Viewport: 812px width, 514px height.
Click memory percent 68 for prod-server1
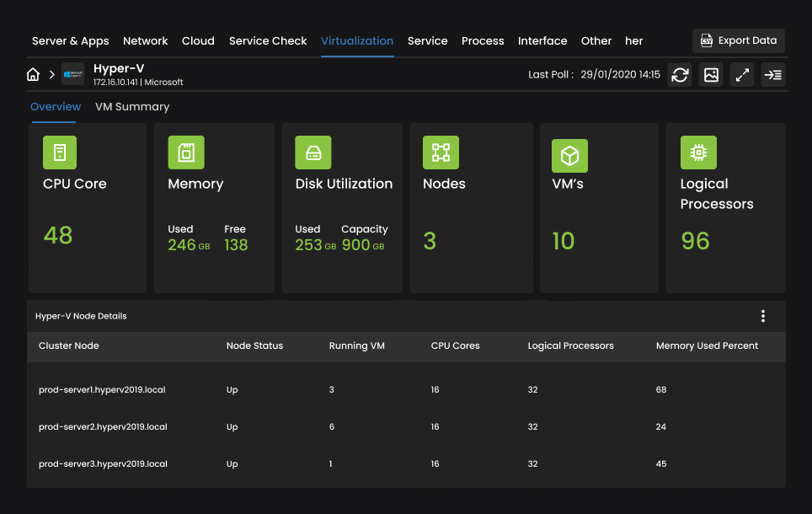tap(661, 389)
